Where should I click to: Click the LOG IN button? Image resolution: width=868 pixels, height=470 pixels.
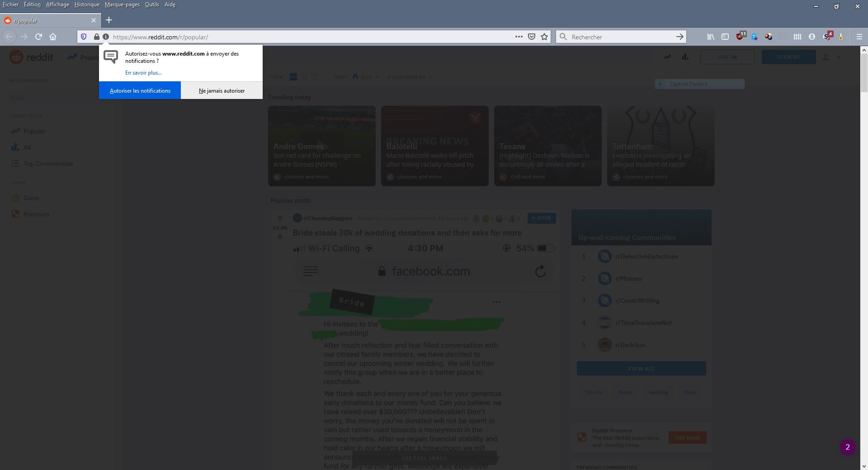(727, 57)
